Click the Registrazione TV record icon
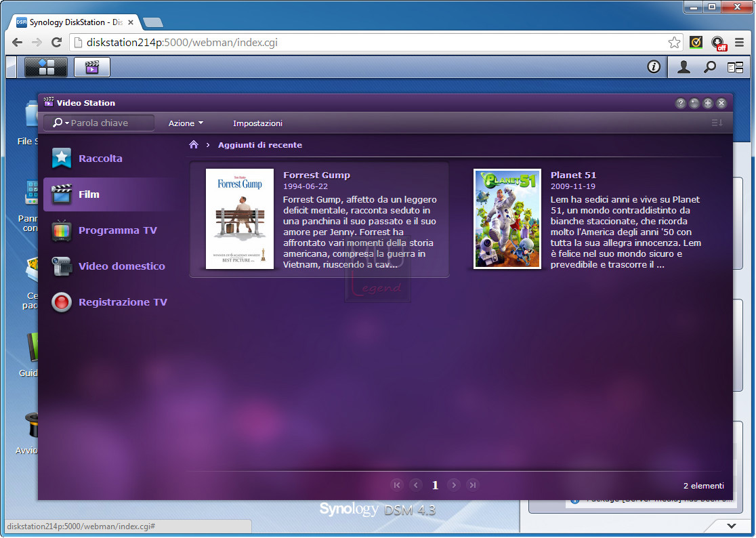Viewport: 756px width, 538px height. click(x=62, y=302)
